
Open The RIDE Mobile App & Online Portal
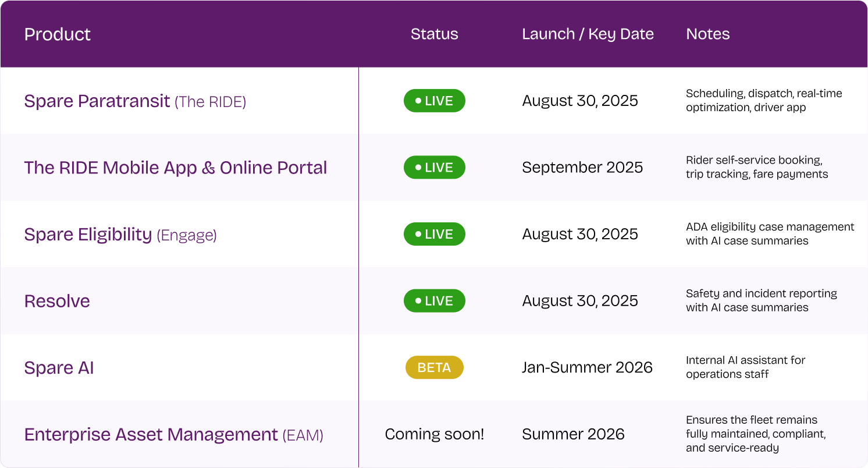point(176,168)
